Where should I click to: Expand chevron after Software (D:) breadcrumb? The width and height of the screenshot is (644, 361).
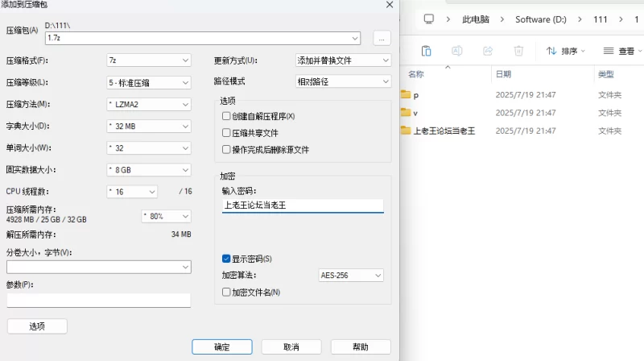click(580, 19)
